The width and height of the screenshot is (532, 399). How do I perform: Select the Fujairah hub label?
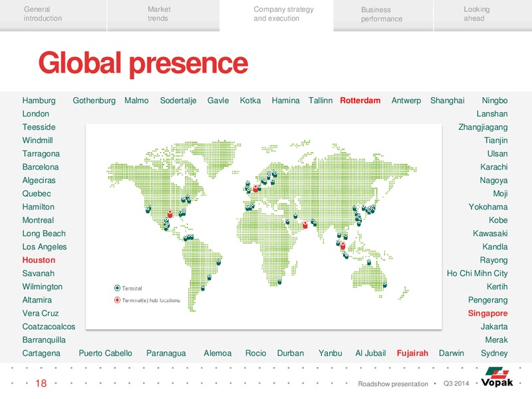pos(412,353)
